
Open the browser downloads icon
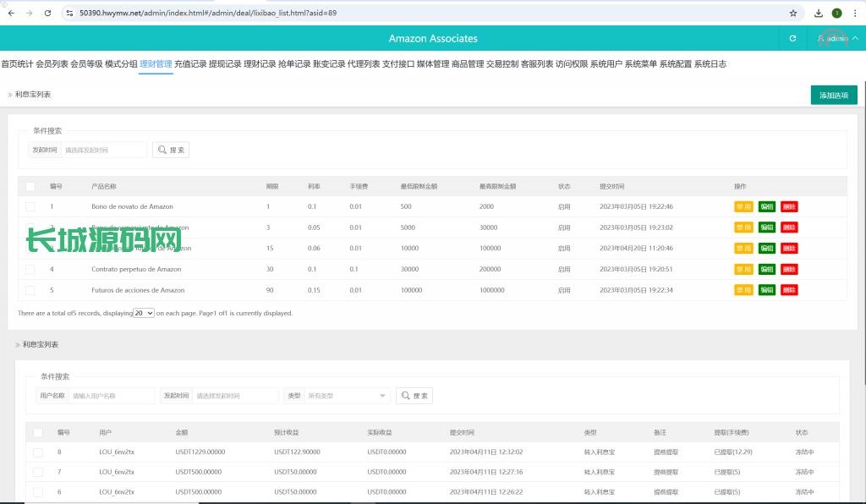click(819, 14)
